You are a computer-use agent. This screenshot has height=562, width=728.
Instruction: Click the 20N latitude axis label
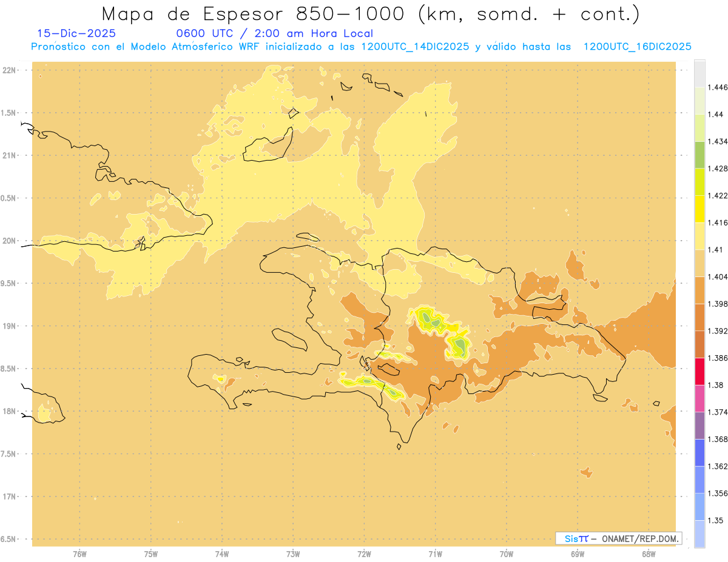9,241
